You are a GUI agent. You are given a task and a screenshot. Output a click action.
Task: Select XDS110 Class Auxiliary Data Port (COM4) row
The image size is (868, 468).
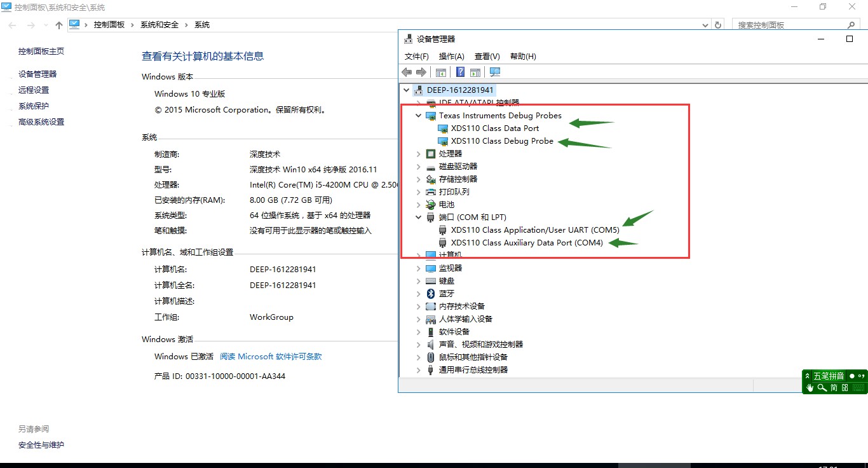[x=527, y=243]
